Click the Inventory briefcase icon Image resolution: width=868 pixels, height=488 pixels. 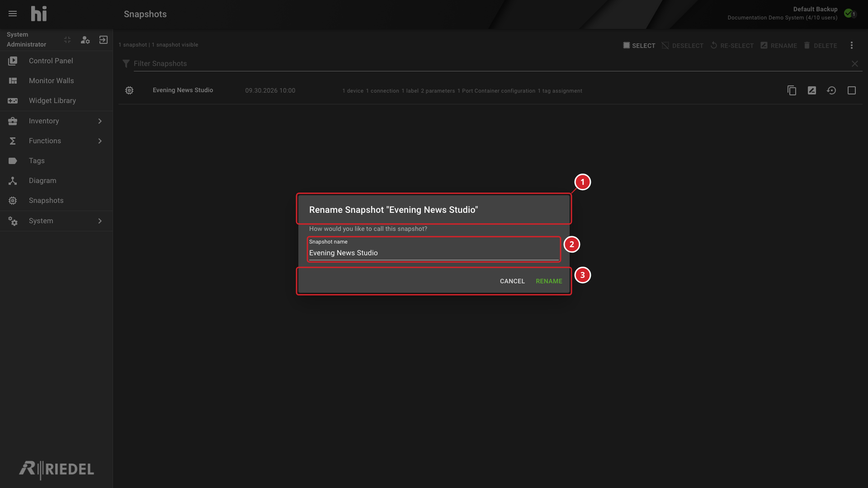pyautogui.click(x=13, y=121)
